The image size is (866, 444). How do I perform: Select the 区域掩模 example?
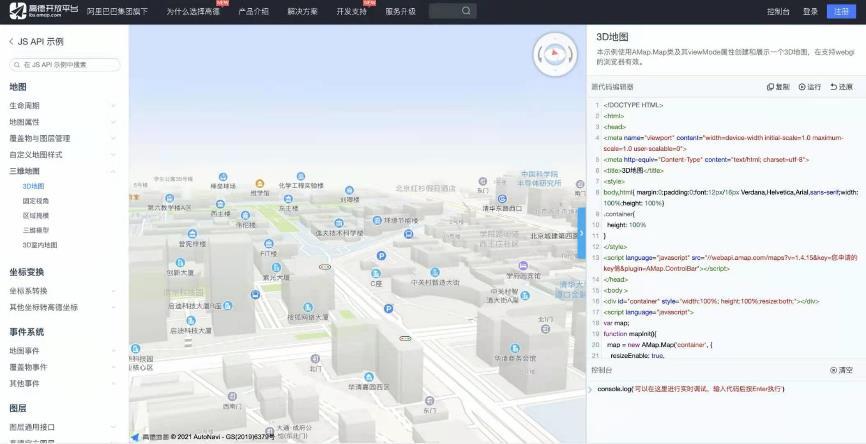tap(36, 216)
